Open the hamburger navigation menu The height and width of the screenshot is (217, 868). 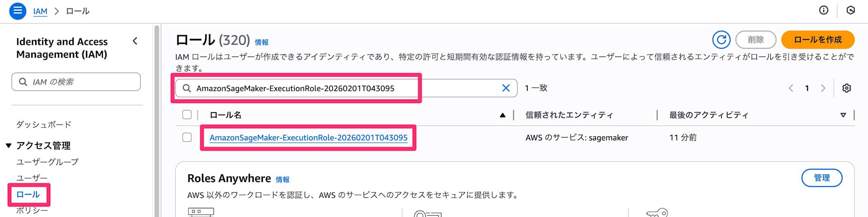pyautogui.click(x=18, y=10)
